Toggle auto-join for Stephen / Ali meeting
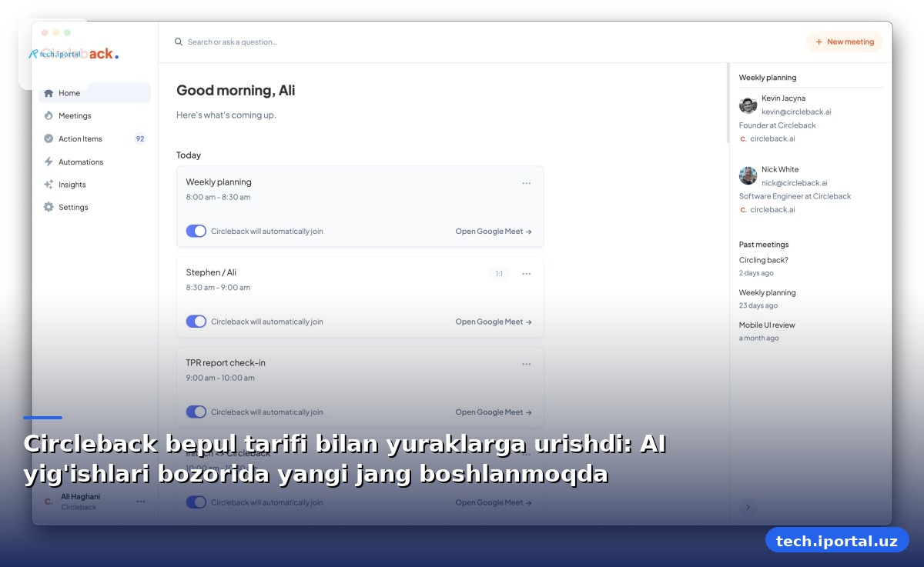Viewport: 924px width, 567px height. click(196, 322)
